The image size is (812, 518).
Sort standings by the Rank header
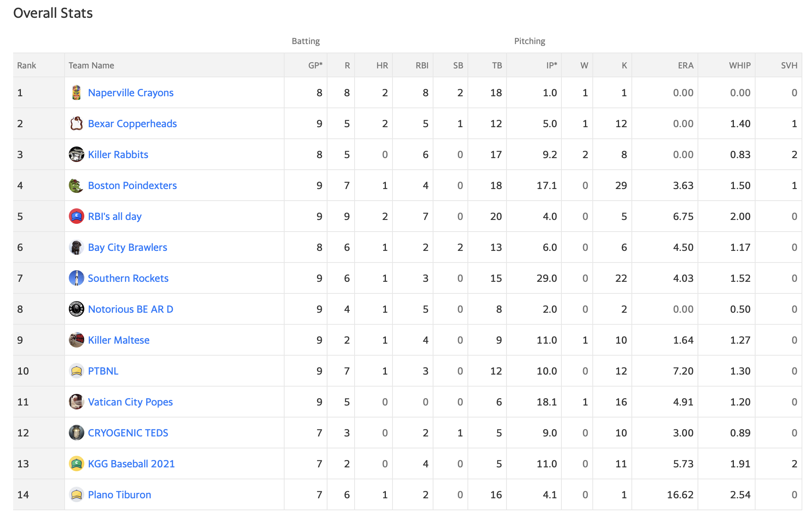[x=27, y=65]
